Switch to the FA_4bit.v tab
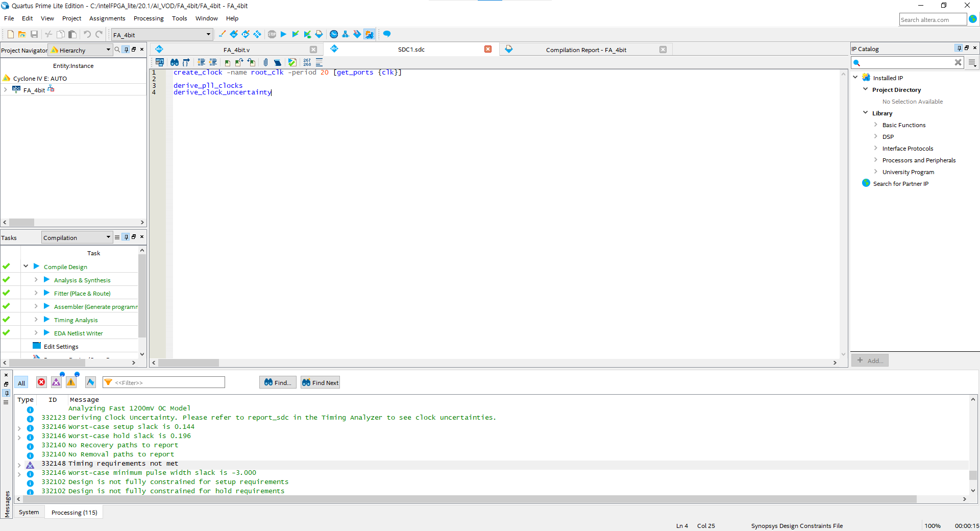Viewport: 980px width, 531px height. (x=236, y=50)
